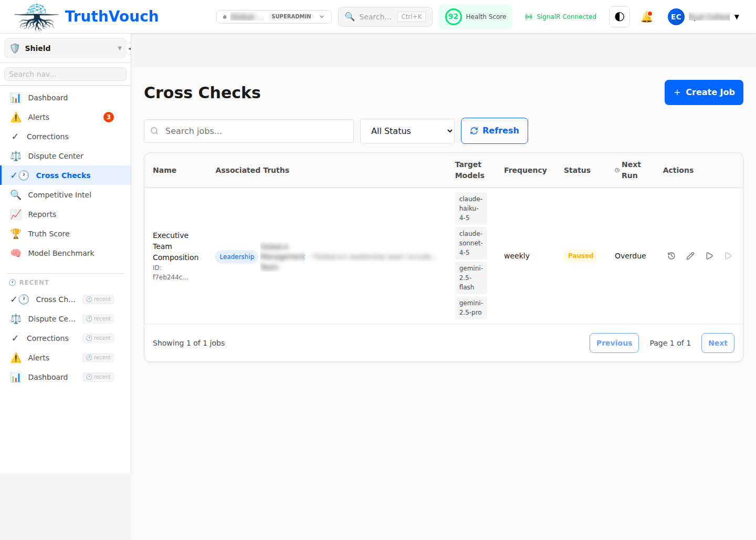Open the Dispute Center page
The width and height of the screenshot is (756, 540).
(55, 155)
